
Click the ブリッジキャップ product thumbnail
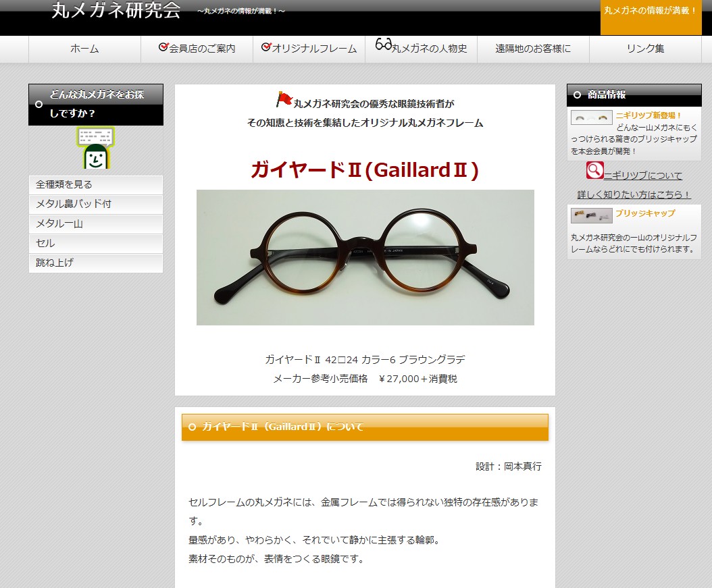[x=591, y=215]
